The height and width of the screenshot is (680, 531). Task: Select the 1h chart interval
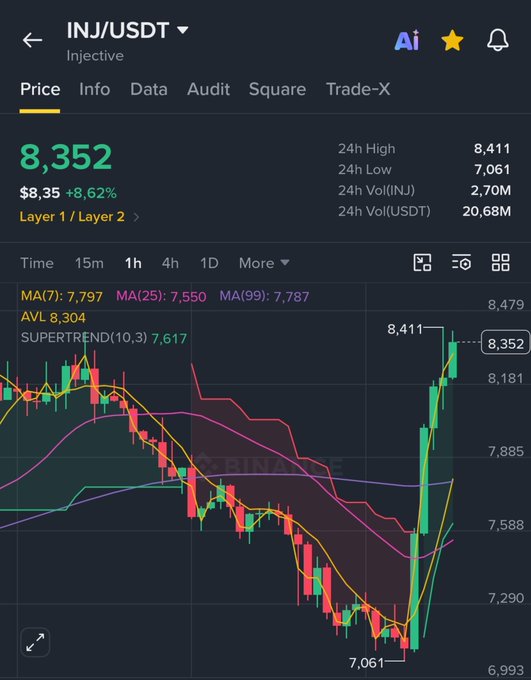click(133, 263)
